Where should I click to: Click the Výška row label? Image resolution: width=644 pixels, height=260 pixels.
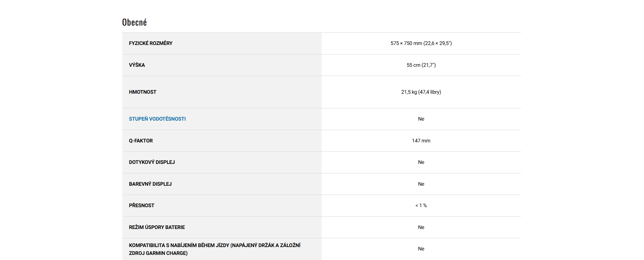pos(137,65)
